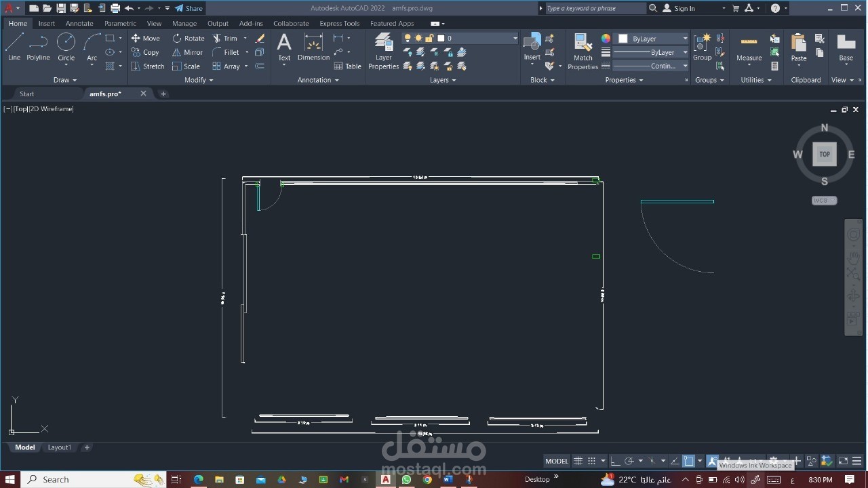Add a new drawing tab

coord(163,94)
